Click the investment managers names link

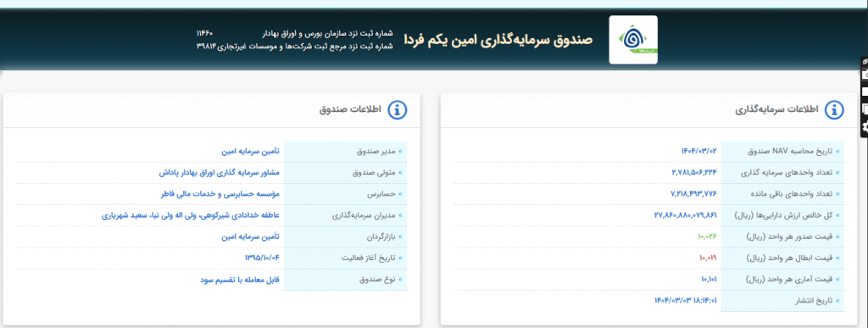(191, 216)
